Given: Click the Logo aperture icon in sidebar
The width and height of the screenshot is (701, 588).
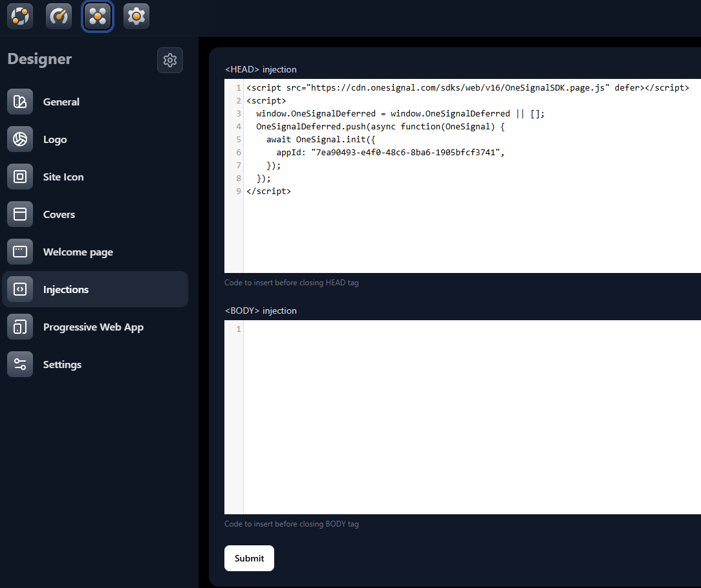Looking at the screenshot, I should pos(20,139).
